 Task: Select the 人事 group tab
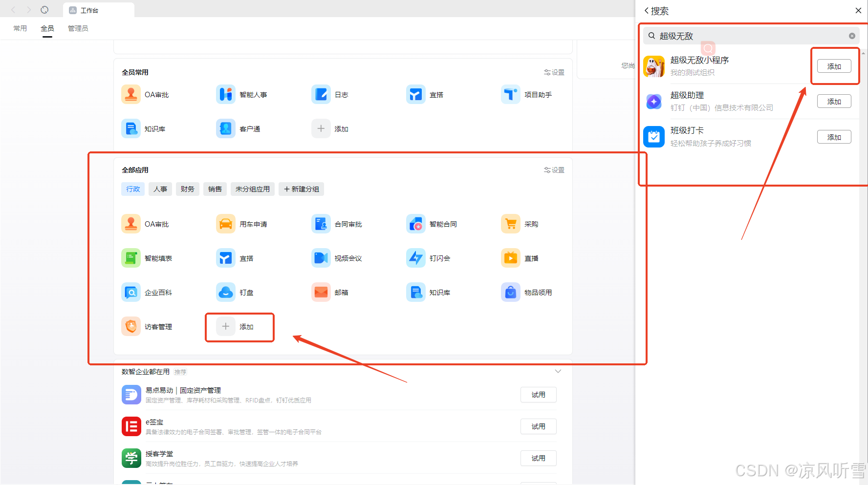pos(160,189)
